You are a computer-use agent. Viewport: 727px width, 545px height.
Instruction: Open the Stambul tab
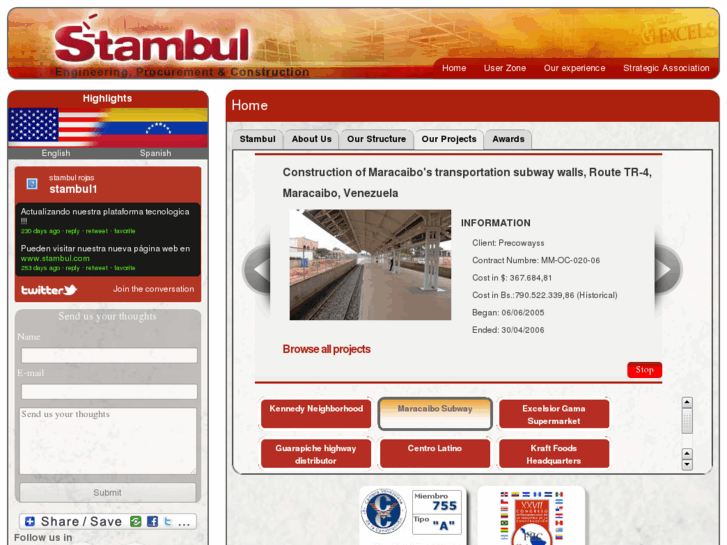coord(257,139)
